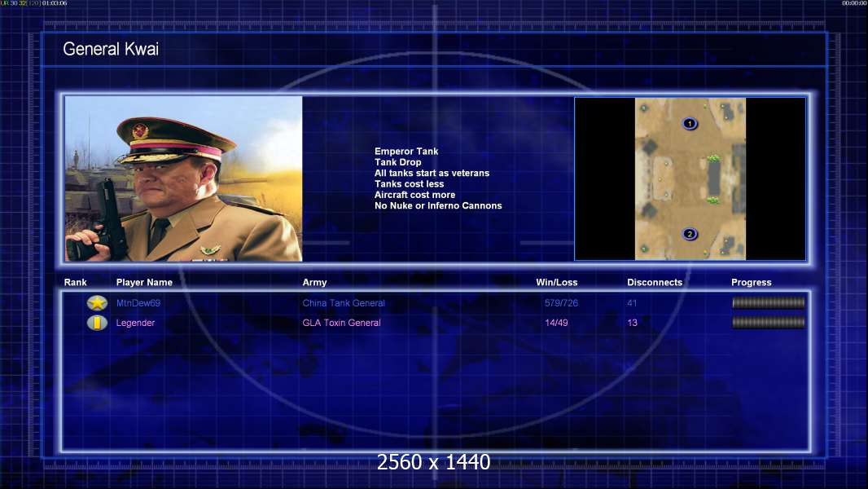The width and height of the screenshot is (868, 489).
Task: Click MtnDew69's loading progress bar
Action: click(x=769, y=302)
